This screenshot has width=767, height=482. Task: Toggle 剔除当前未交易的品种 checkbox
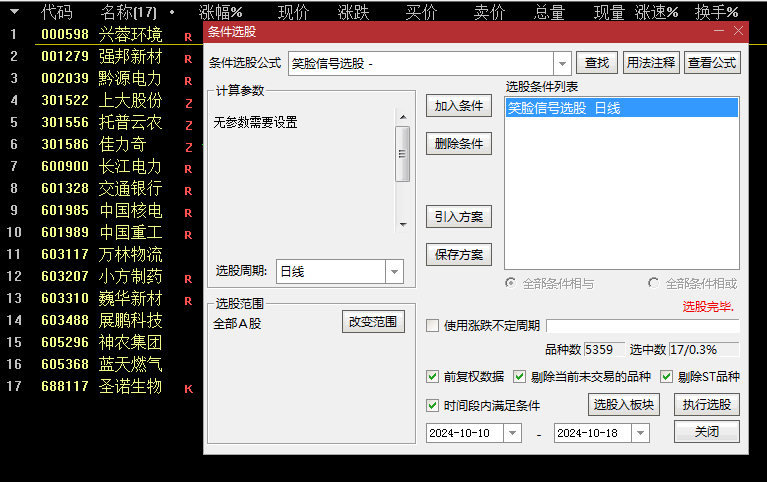pyautogui.click(x=519, y=377)
